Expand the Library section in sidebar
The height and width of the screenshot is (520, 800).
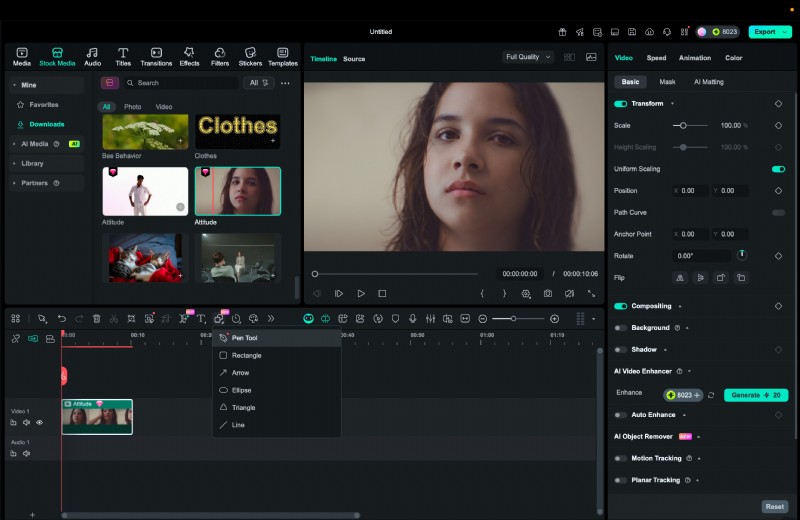click(32, 163)
